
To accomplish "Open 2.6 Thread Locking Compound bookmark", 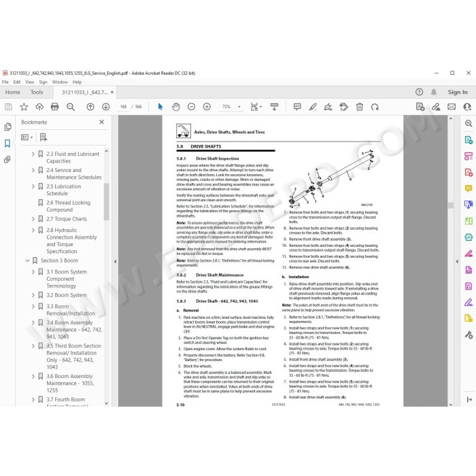I will (68, 206).
